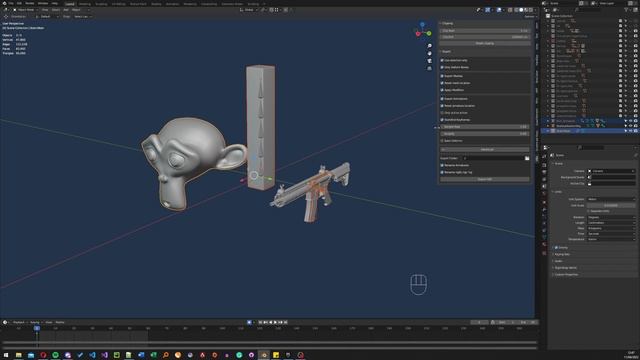Click the Export FBX button
Image resolution: width=640 pixels, height=360 pixels.
pyautogui.click(x=485, y=179)
